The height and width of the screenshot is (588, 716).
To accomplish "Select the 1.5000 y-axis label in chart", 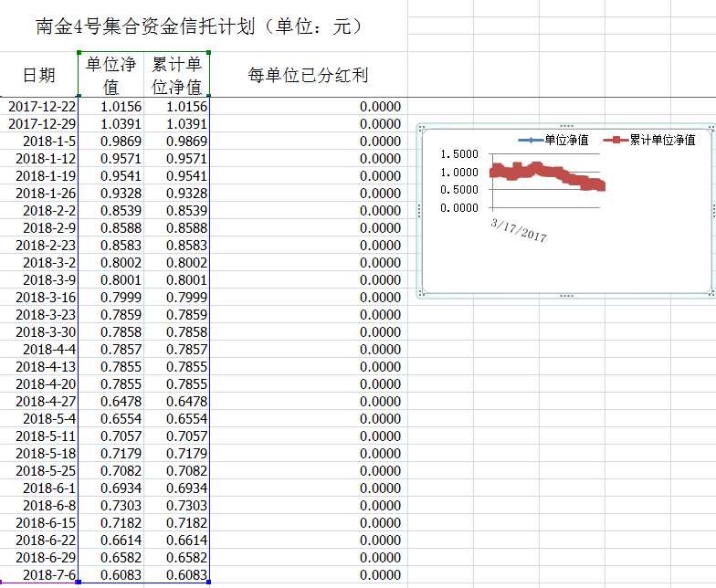I will coord(458,154).
